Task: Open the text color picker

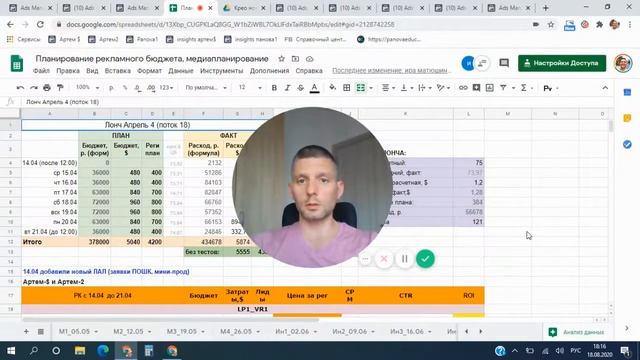Action: pos(314,88)
